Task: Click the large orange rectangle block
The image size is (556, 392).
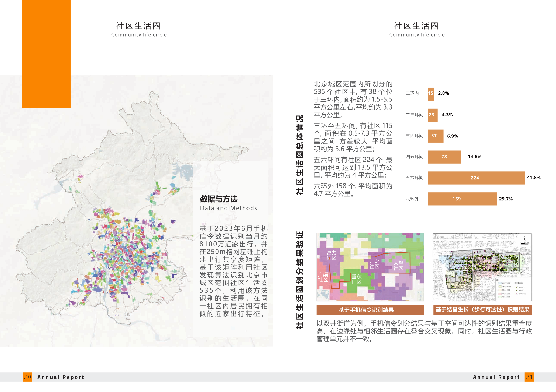Action: [x=46, y=53]
